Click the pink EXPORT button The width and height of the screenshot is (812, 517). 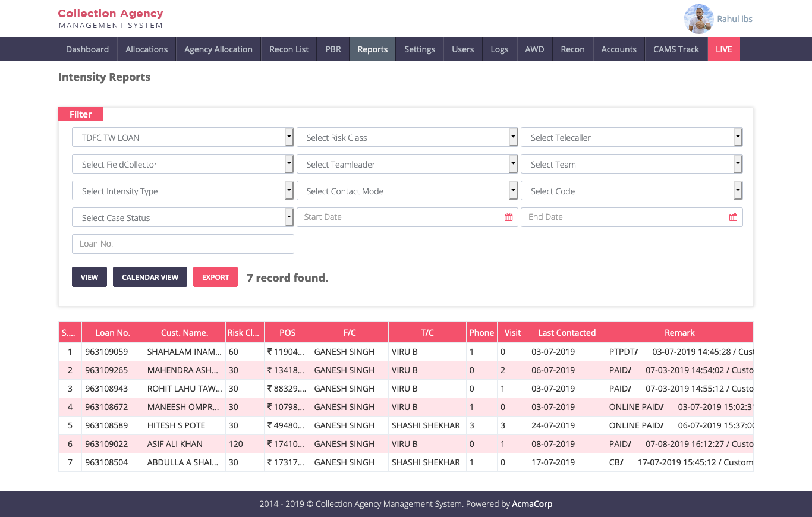[x=215, y=278]
